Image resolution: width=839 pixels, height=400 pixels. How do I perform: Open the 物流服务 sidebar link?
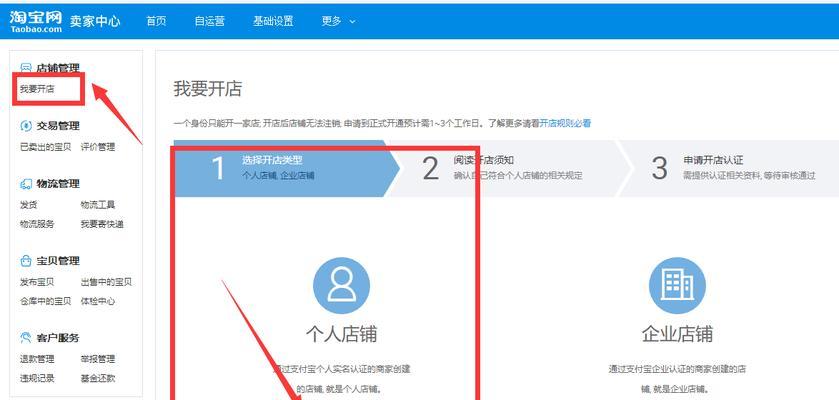pyautogui.click(x=37, y=224)
